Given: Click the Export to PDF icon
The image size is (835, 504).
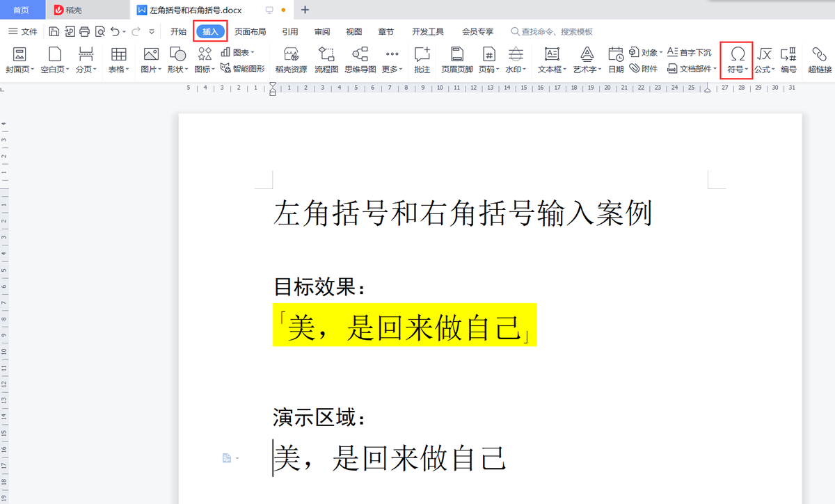Looking at the screenshot, I should tap(70, 31).
